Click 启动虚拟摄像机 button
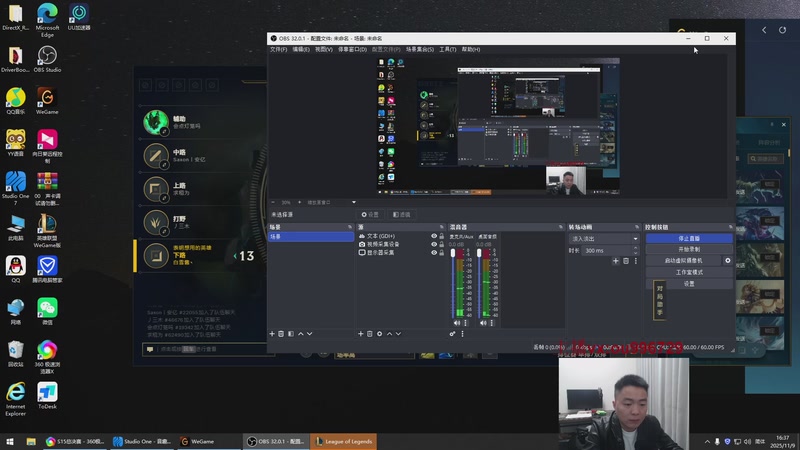Image resolution: width=800 pixels, height=450 pixels. pos(684,261)
